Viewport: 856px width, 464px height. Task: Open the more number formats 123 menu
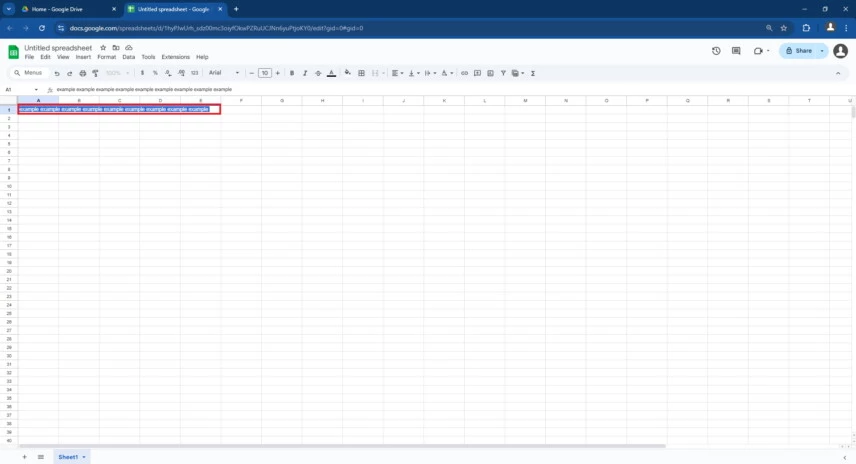(194, 73)
